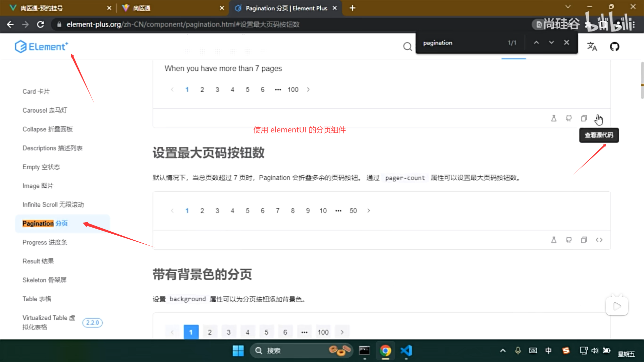The image size is (644, 362).
Task: Open the Element Plus GitHub repository icon
Action: [614, 47]
